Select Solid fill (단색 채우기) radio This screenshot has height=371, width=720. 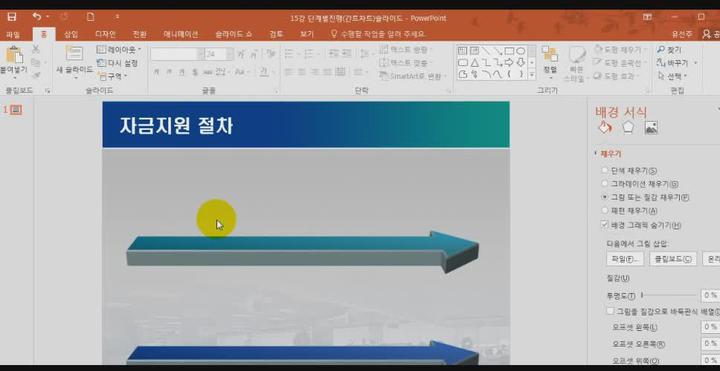(x=605, y=170)
